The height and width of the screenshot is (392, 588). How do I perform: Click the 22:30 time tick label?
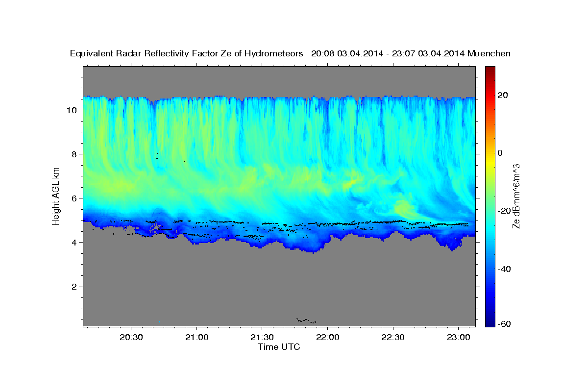[392, 338]
